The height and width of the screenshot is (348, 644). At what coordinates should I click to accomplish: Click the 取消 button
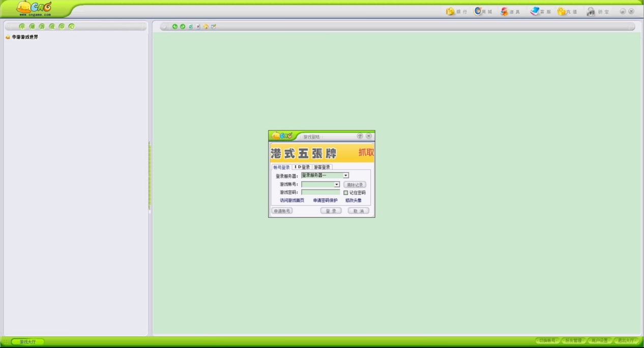[358, 211]
